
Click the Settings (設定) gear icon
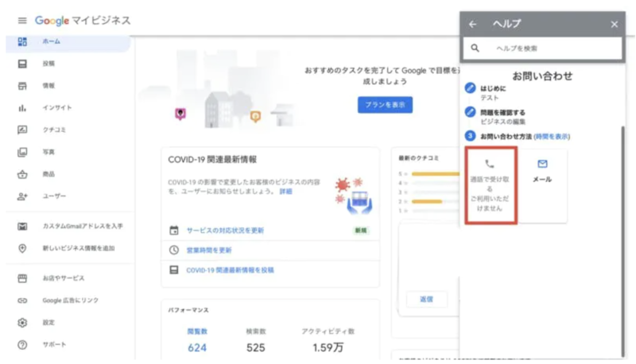(x=22, y=323)
